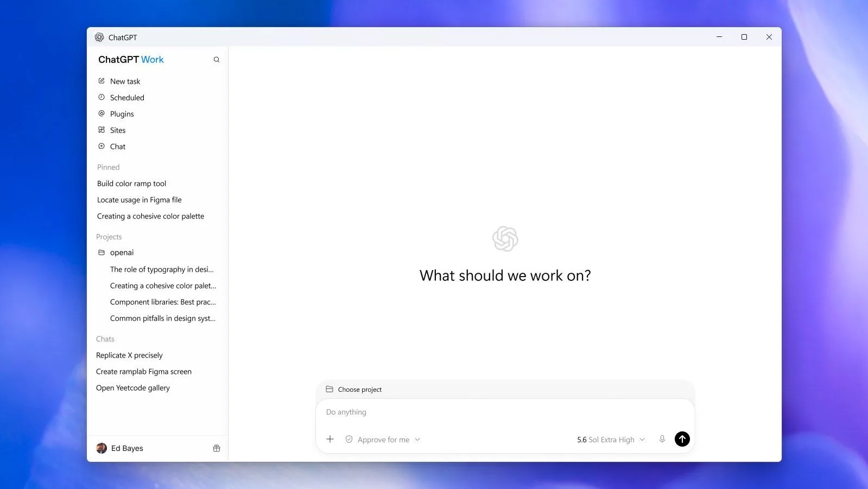Click the Sites grid icon

(x=102, y=130)
